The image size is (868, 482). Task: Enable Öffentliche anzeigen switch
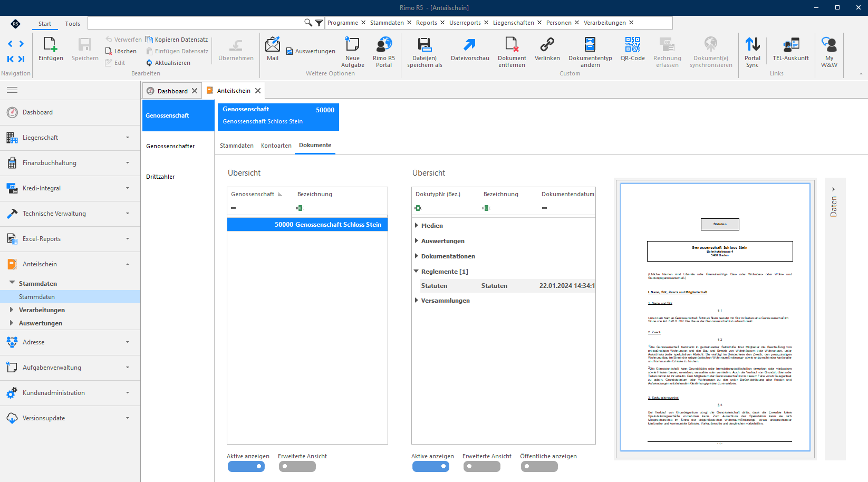(x=539, y=466)
